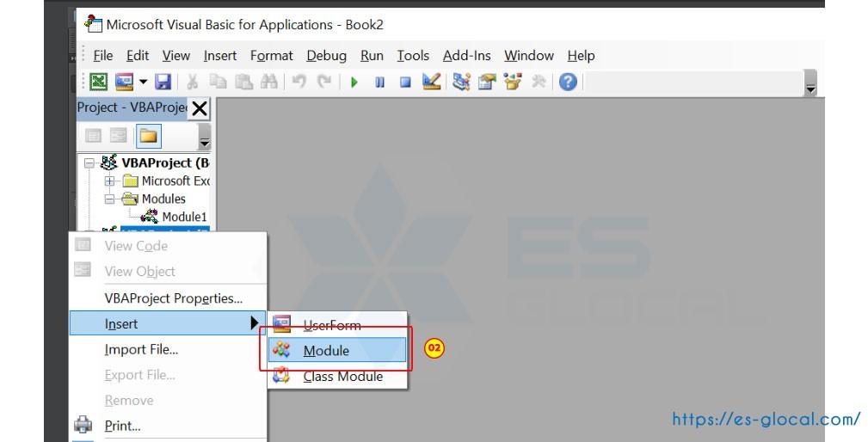Open the Insert object dropdown arrow in toolbar

(x=143, y=82)
